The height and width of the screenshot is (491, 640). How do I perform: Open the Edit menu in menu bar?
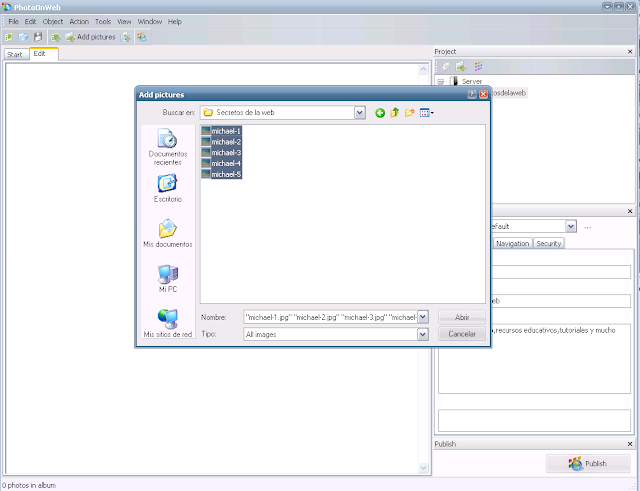coord(30,22)
